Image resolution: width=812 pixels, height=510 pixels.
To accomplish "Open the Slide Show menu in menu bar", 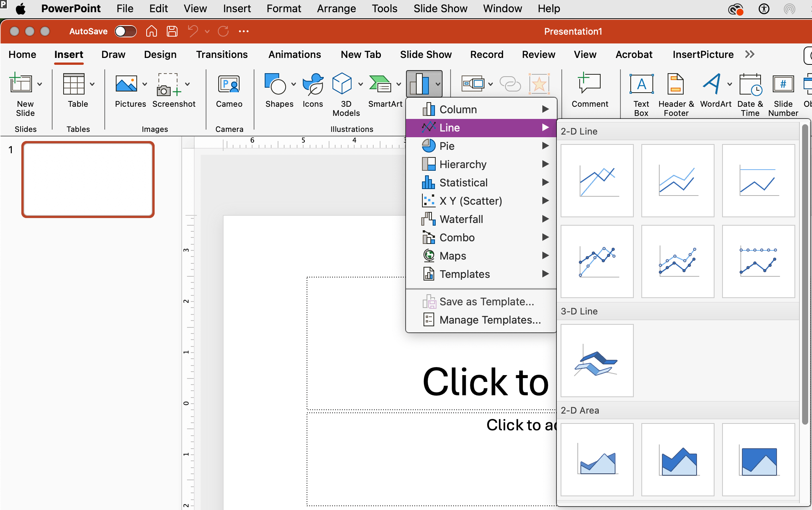I will (x=440, y=8).
